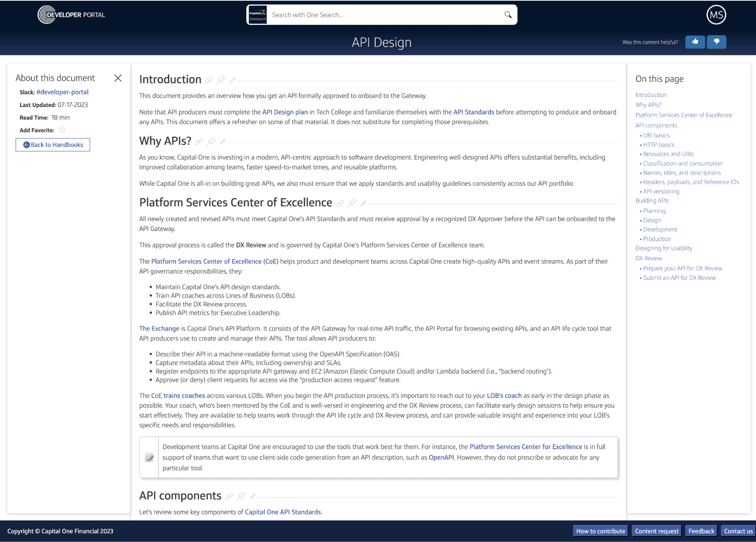Copy link icon next to Why APIs? heading
756x542 pixels.
(199, 142)
